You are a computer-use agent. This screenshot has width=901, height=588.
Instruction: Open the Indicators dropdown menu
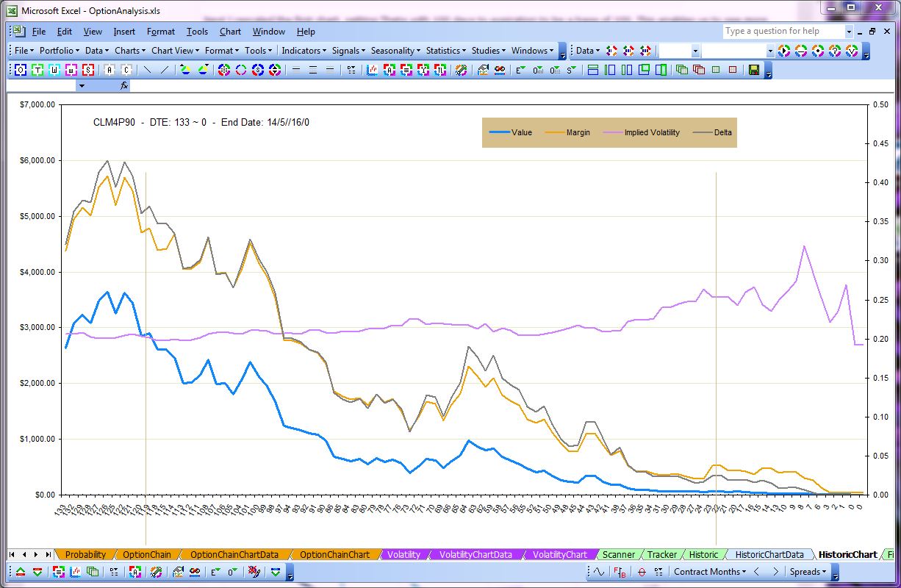304,51
